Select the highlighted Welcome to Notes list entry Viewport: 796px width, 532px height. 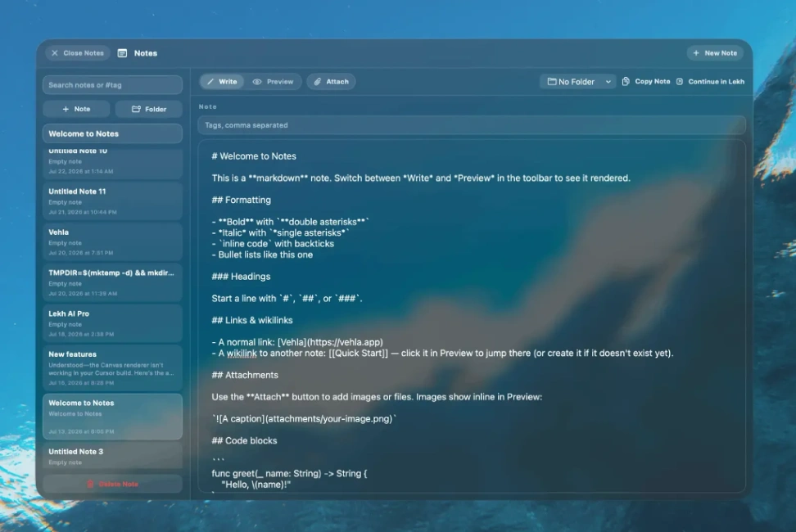(112, 417)
